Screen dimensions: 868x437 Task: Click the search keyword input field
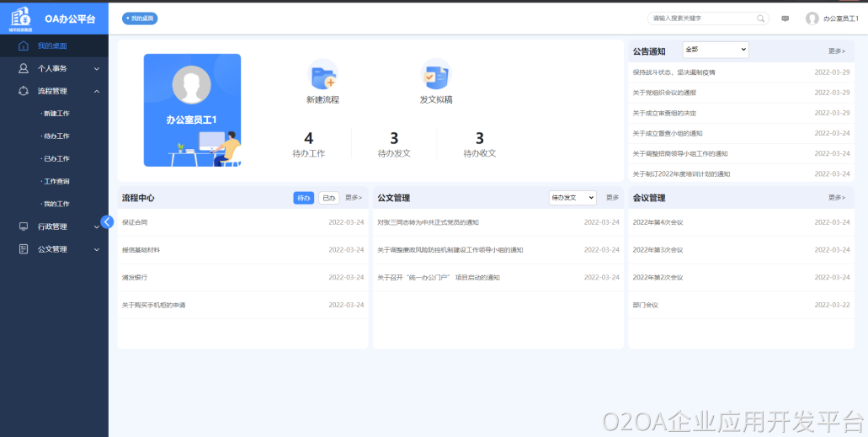click(x=700, y=19)
